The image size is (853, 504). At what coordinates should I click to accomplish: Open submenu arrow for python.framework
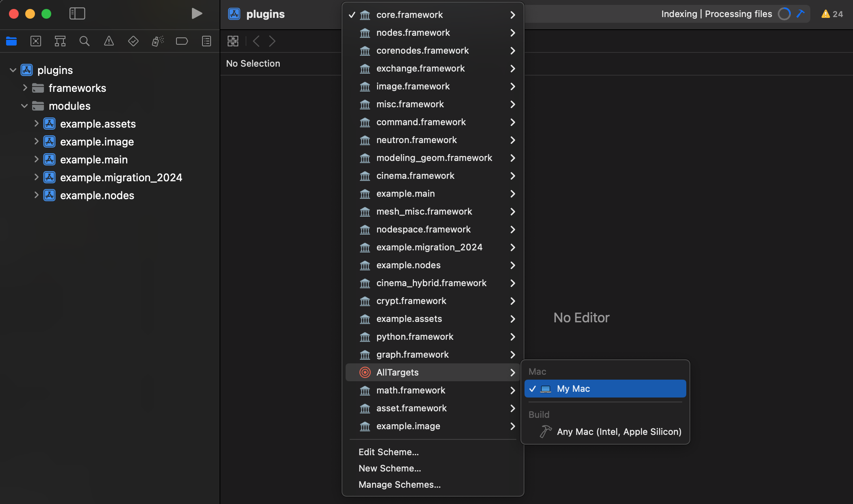point(513,337)
